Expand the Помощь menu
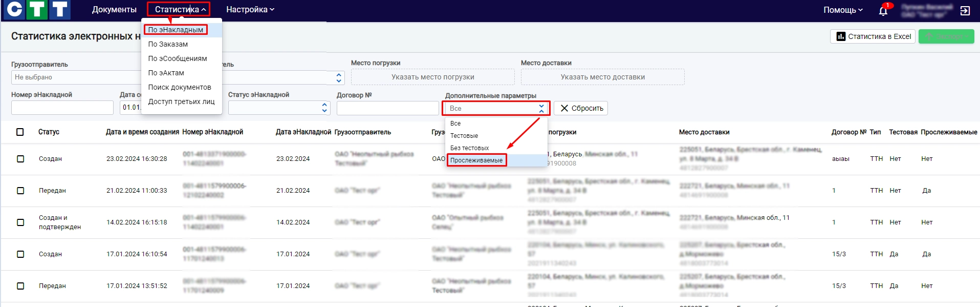 pos(843,10)
